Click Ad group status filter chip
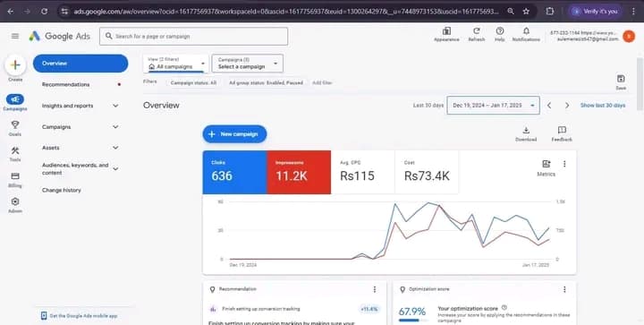644x325 pixels. pos(266,82)
